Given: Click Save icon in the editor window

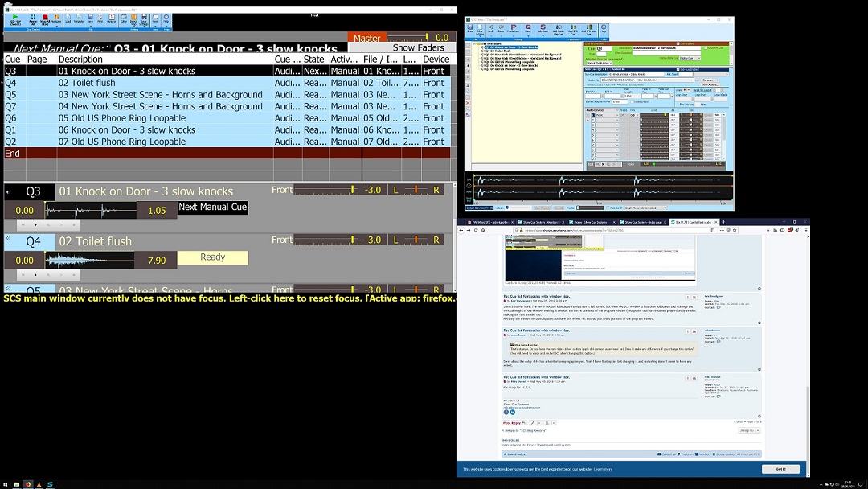Looking at the screenshot, I should [469, 29].
